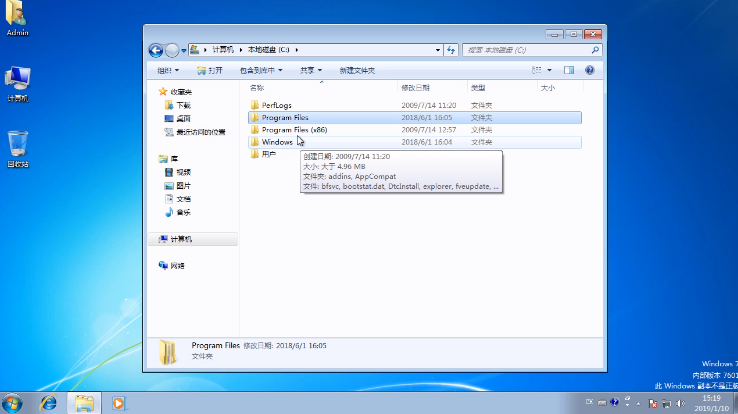
Task: Open the 回收站 (Recycle Bin) desktop icon
Action: 18,148
